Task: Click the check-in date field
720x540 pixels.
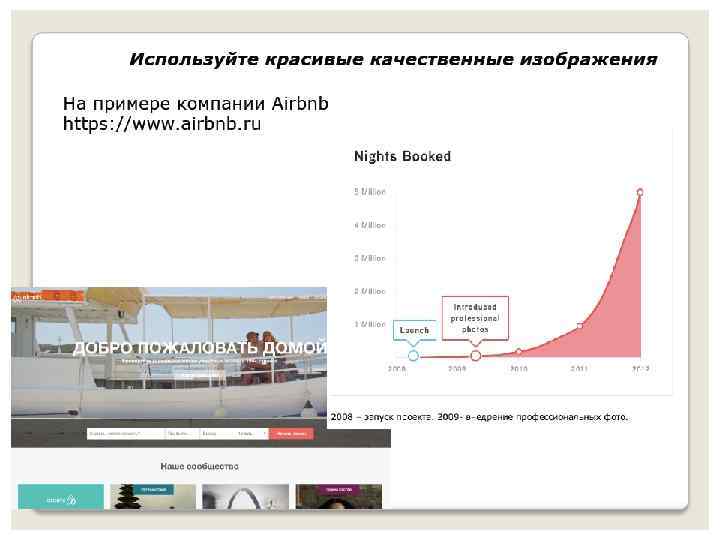Action: pos(182,433)
